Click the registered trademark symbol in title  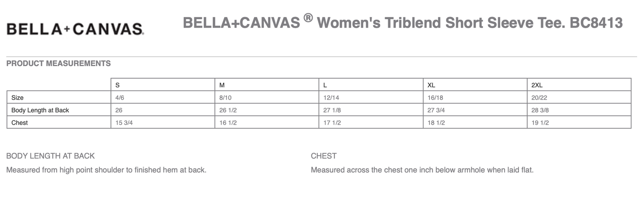308,18
